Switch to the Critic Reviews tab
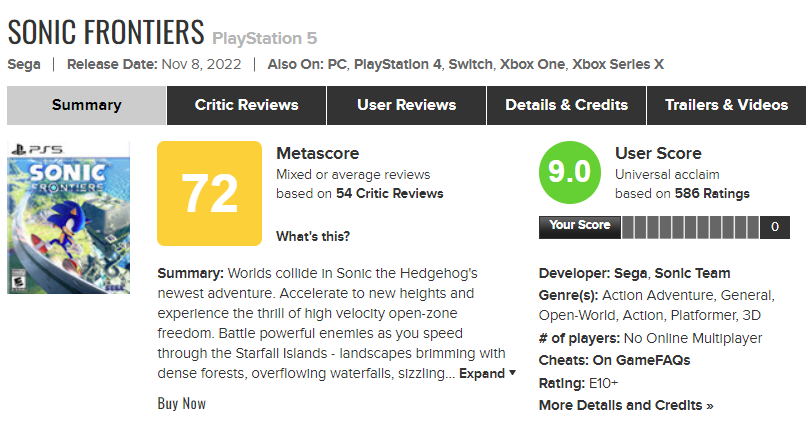Image resolution: width=812 pixels, height=421 pixels. coord(246,105)
